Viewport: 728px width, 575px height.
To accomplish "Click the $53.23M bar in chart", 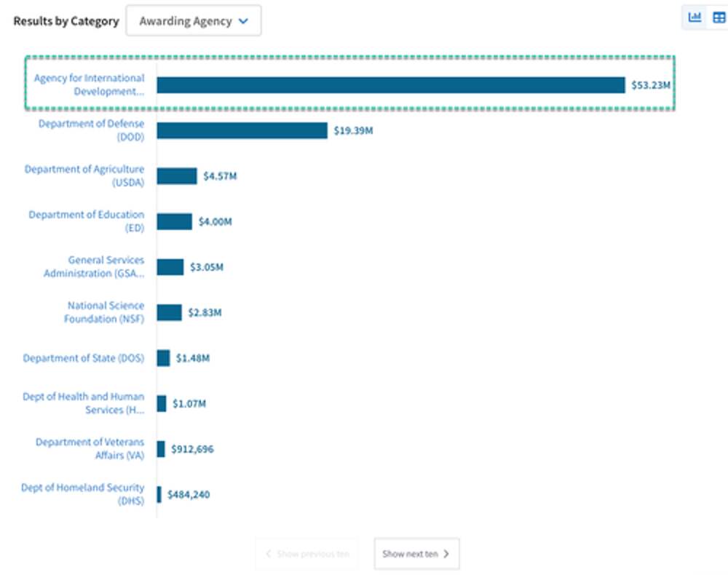I will coord(390,85).
